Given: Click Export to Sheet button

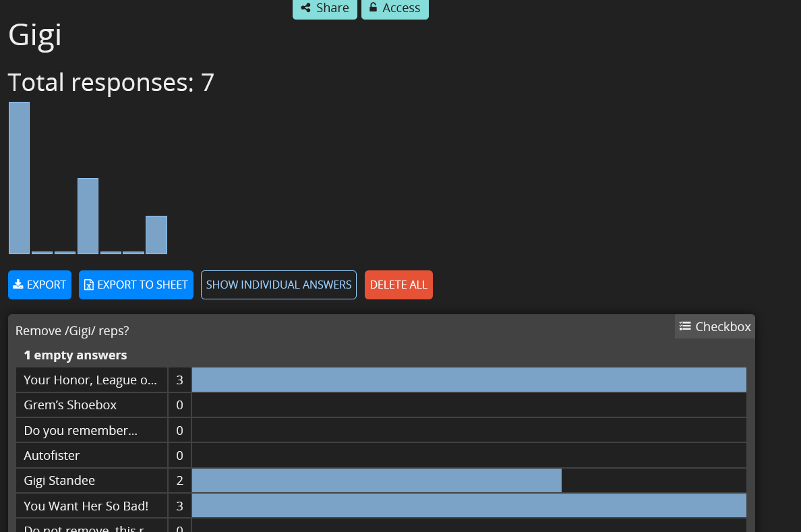Looking at the screenshot, I should [136, 285].
